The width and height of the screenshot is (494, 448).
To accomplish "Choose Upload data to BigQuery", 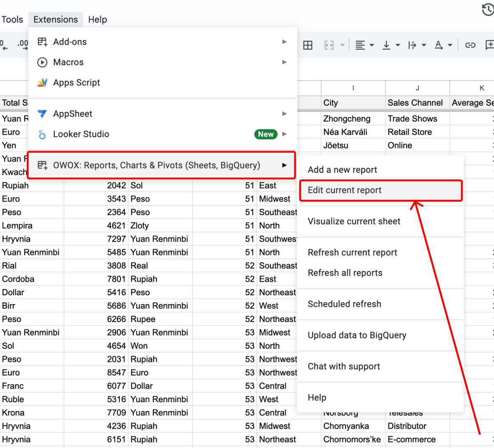I will coord(380,335).
